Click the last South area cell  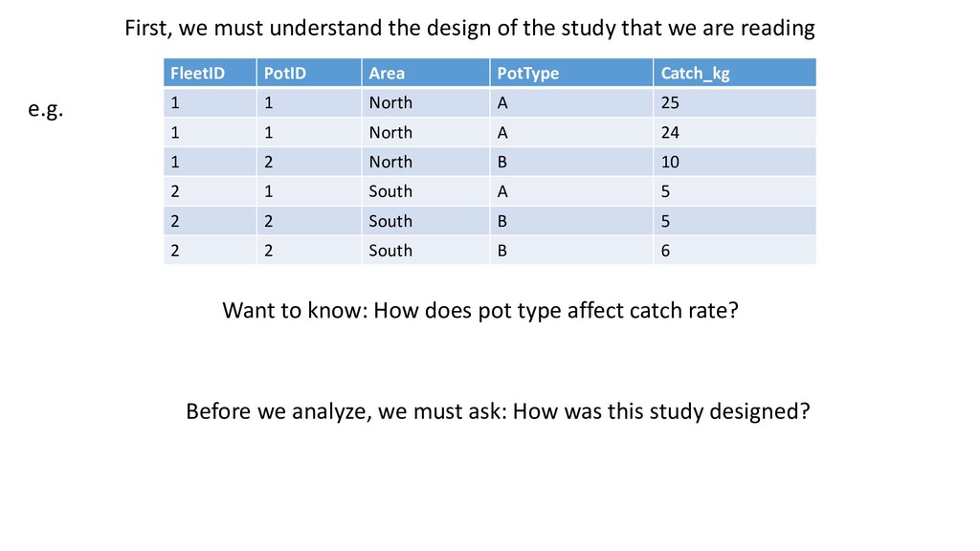tap(426, 251)
